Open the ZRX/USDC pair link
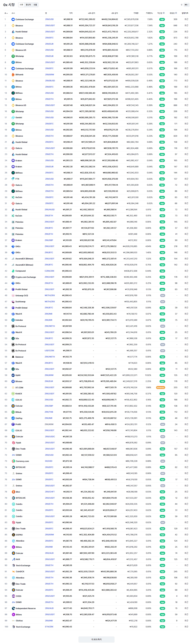This screenshot has height=644, width=191. coord(50,436)
